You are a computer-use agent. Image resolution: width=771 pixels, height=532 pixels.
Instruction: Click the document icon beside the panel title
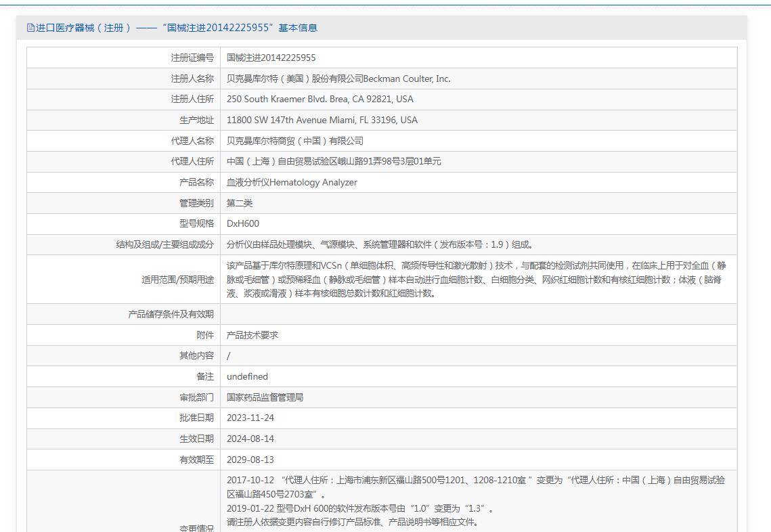click(30, 28)
